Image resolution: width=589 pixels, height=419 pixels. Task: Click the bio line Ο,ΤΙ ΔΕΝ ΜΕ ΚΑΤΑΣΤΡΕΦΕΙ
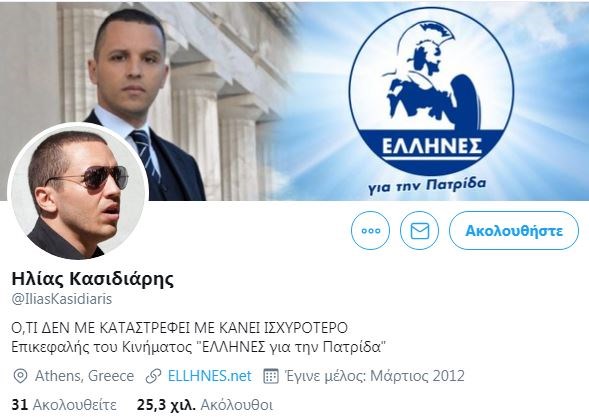point(180,328)
